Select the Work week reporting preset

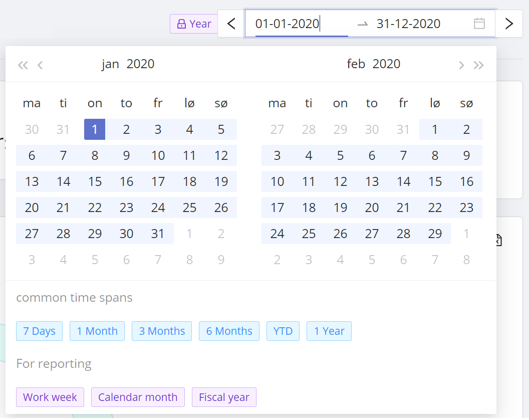click(50, 397)
